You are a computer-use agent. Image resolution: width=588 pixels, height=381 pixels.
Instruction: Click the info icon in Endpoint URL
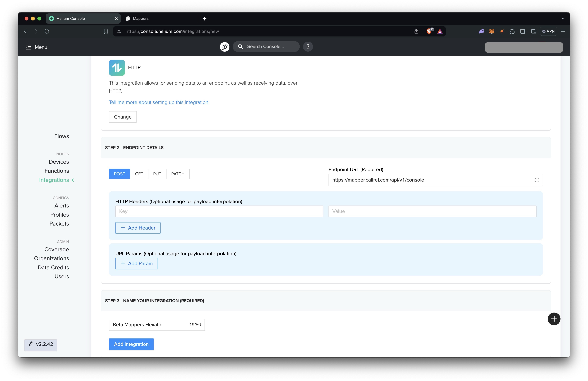[537, 180]
